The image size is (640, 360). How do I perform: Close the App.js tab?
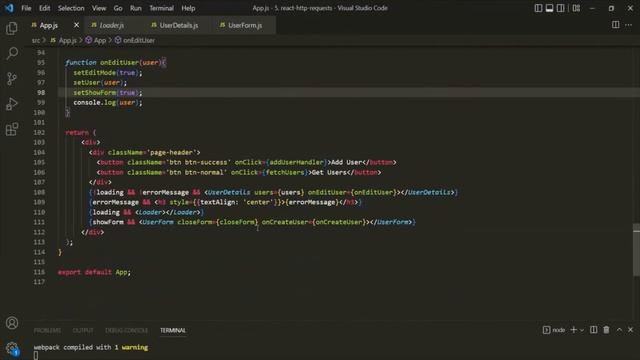click(76, 25)
